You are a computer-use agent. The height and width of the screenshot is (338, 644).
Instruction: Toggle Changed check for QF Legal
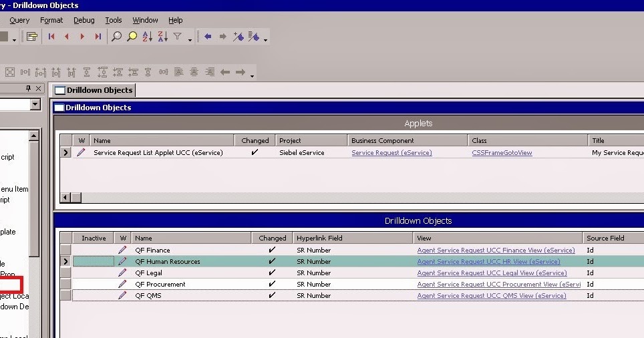(271, 273)
